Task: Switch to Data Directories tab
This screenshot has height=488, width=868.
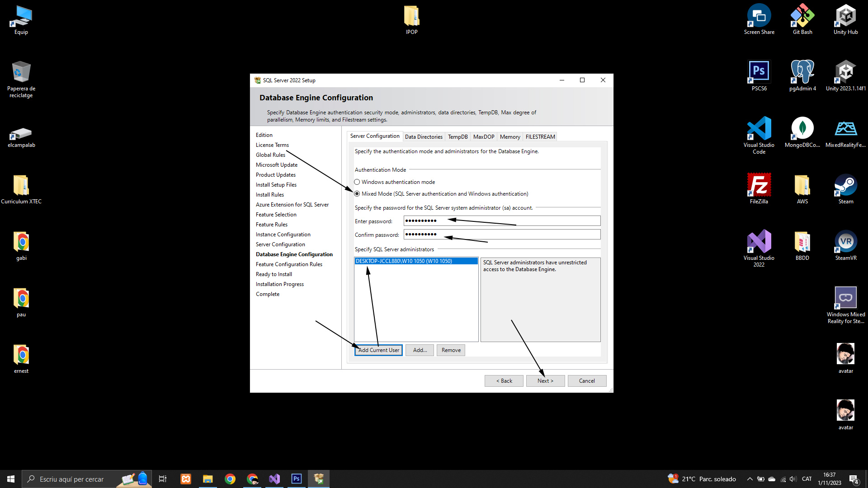Action: tap(424, 137)
